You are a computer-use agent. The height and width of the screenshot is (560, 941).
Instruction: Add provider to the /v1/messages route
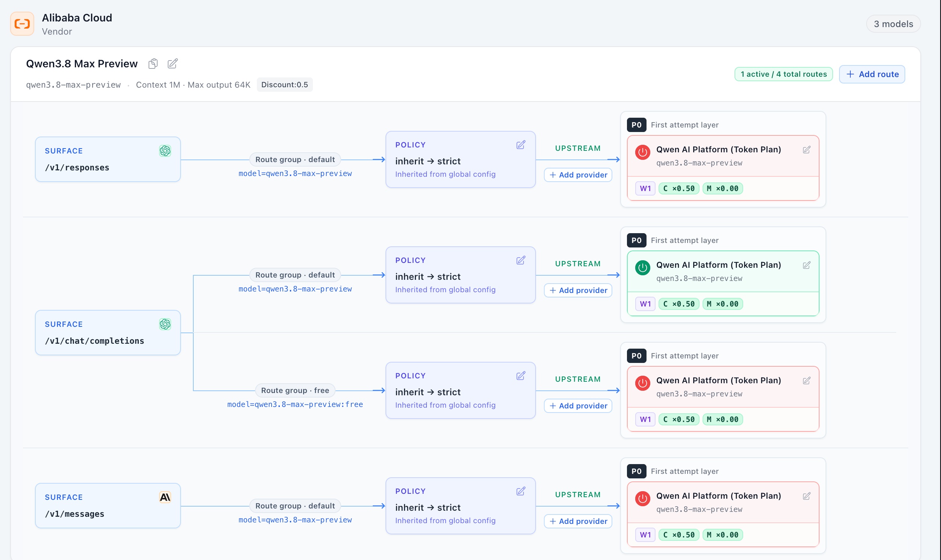pos(578,522)
